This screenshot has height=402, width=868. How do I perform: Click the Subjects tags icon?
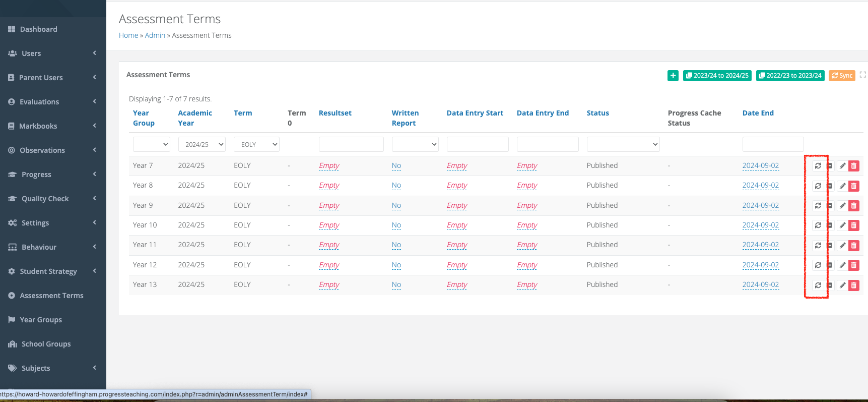[x=13, y=368]
